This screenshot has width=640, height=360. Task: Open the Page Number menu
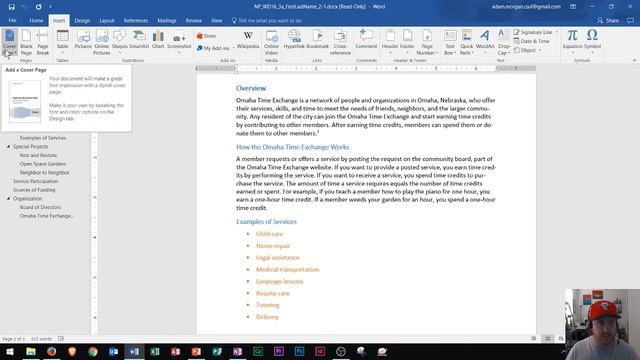(x=427, y=42)
